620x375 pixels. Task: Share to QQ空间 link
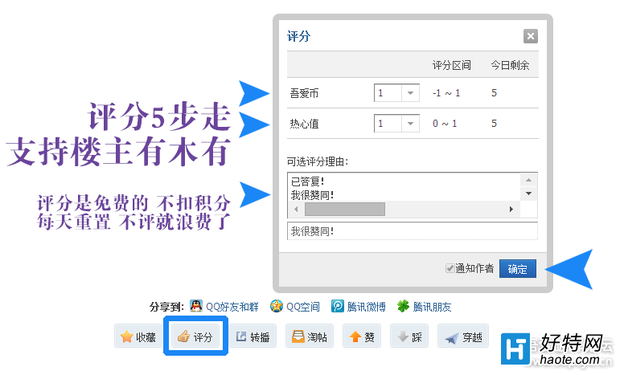(x=303, y=307)
